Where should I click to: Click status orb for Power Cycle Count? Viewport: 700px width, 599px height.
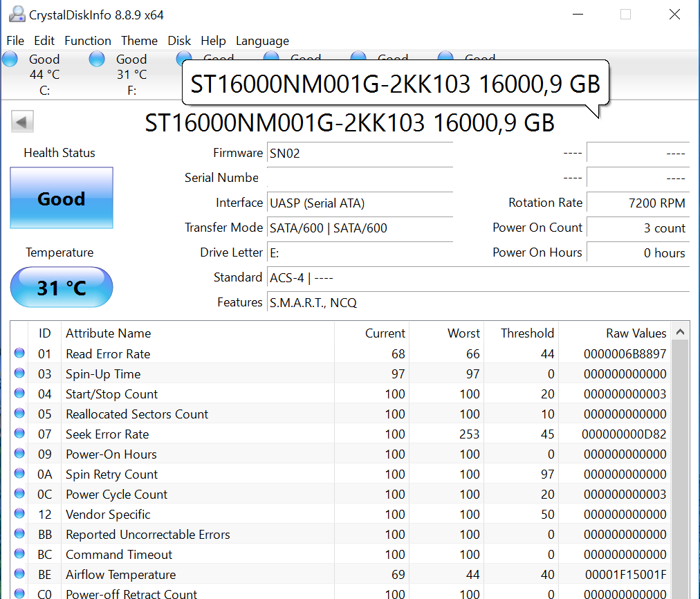tap(19, 494)
